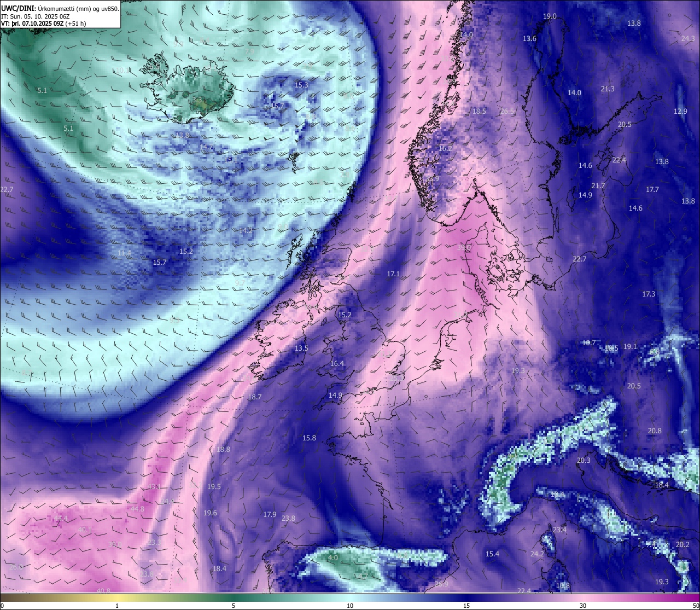Click the 16.2 value label
The width and height of the screenshot is (700, 610).
click(x=446, y=148)
